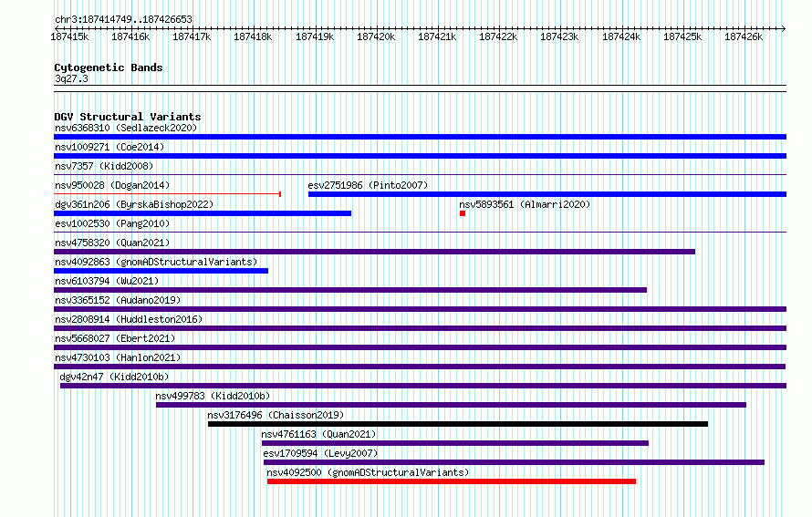Click the purple dgv42n47 bar
812x517 pixels.
[x=423, y=386]
